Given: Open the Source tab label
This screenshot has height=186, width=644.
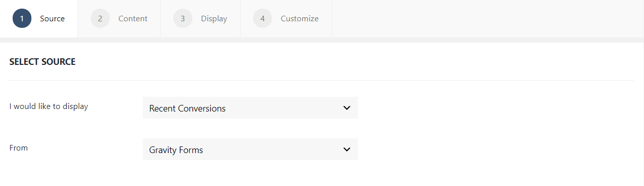Looking at the screenshot, I should pos(52,19).
